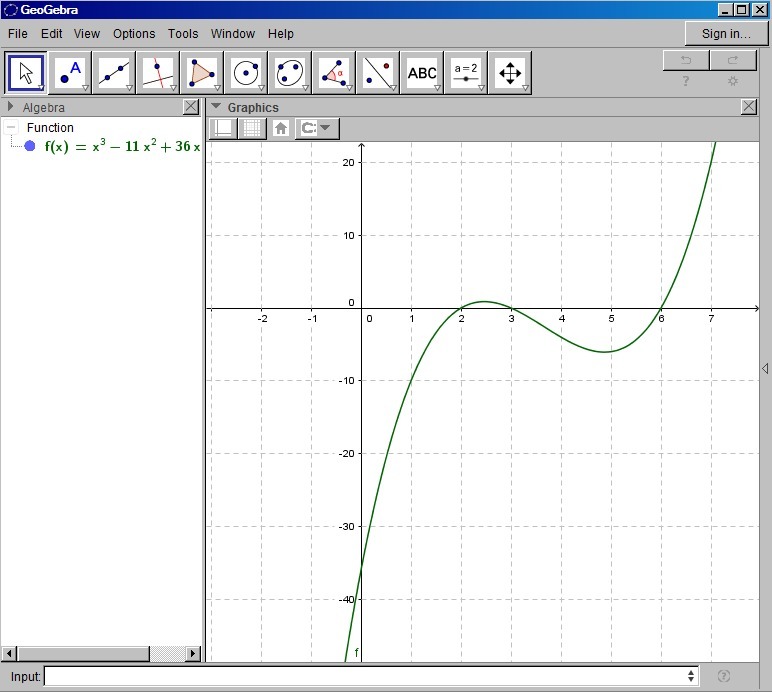Screen dimensions: 772x692
Task: Select the Slider tool (a=2)
Action: [466, 73]
